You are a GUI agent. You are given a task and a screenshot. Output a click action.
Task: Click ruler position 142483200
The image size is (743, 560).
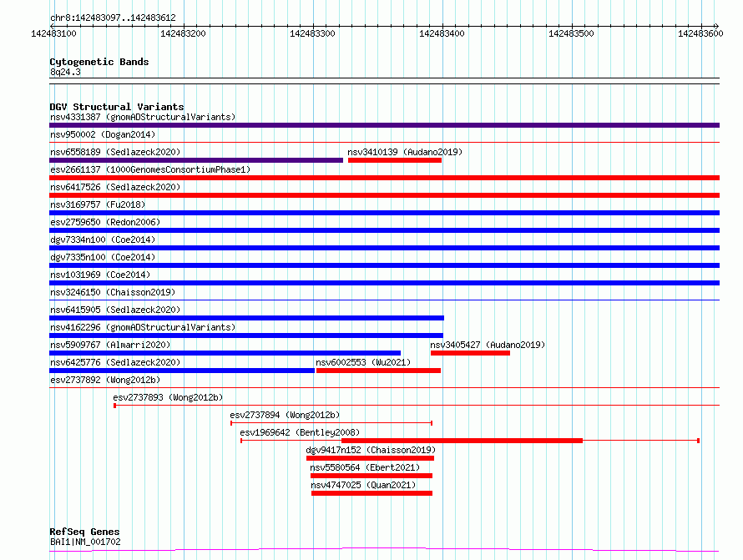click(183, 33)
